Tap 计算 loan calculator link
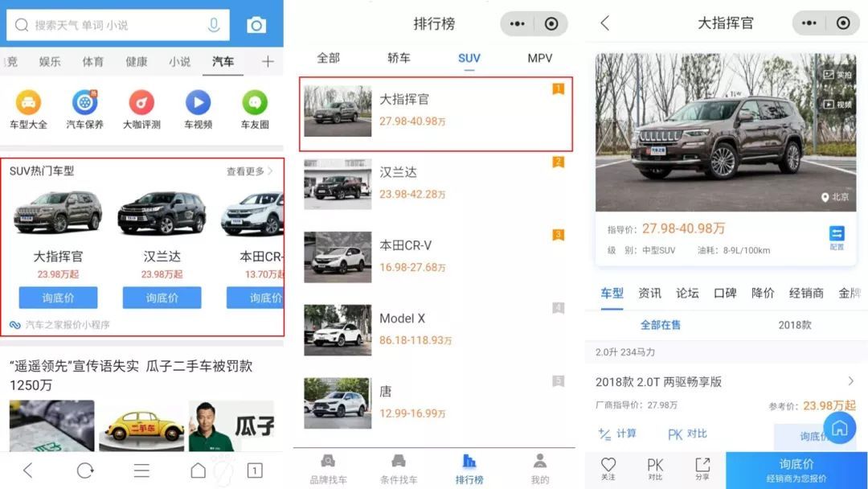The height and width of the screenshot is (489, 868). pos(617,434)
